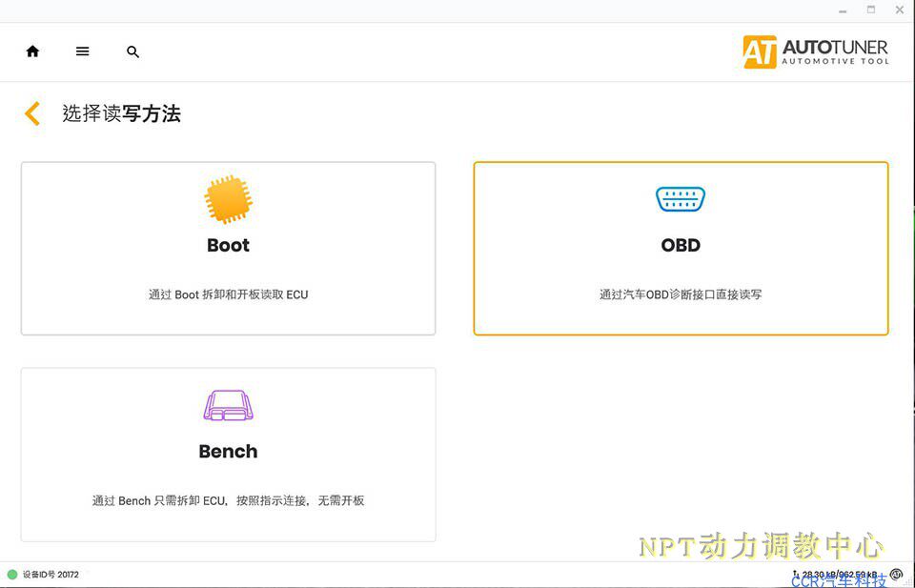Click the Boot description about opening ECU

[228, 294]
